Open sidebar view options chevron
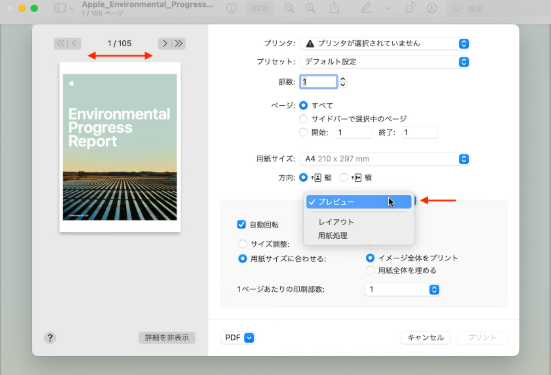Screen dimensions: 551x375 pos(71,8)
